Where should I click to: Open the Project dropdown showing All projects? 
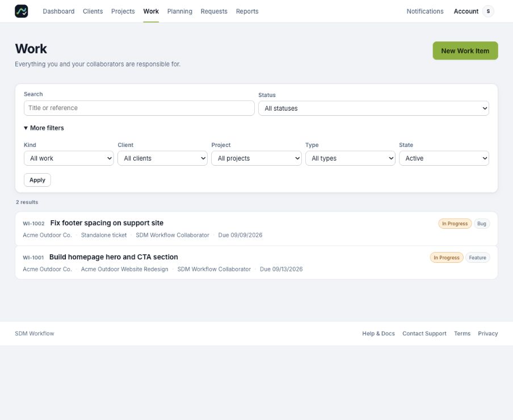pyautogui.click(x=256, y=158)
